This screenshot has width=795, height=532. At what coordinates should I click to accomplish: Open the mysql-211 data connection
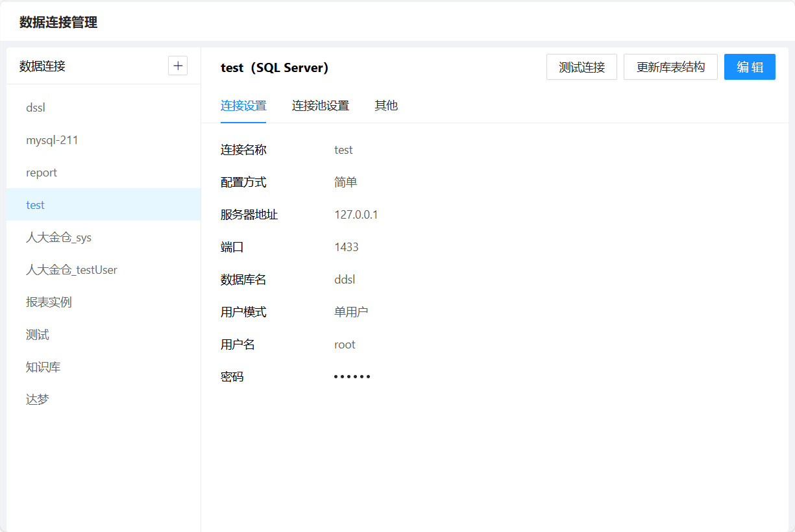tap(52, 140)
